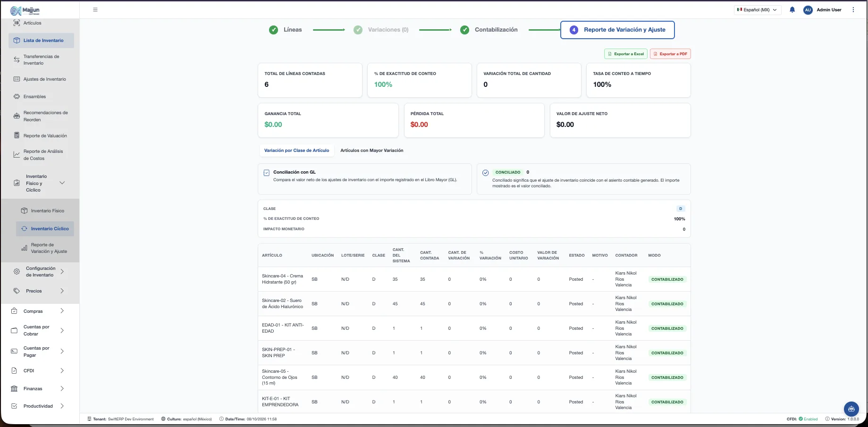Click the Transferencias de Inventario arrows icon
This screenshot has height=427, width=868.
[17, 59]
